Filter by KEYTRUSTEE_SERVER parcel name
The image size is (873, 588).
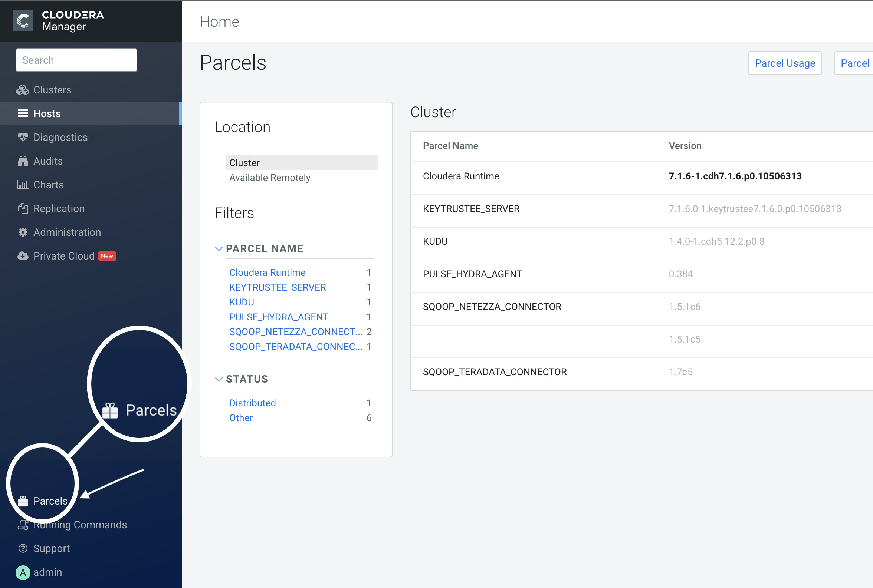click(277, 287)
